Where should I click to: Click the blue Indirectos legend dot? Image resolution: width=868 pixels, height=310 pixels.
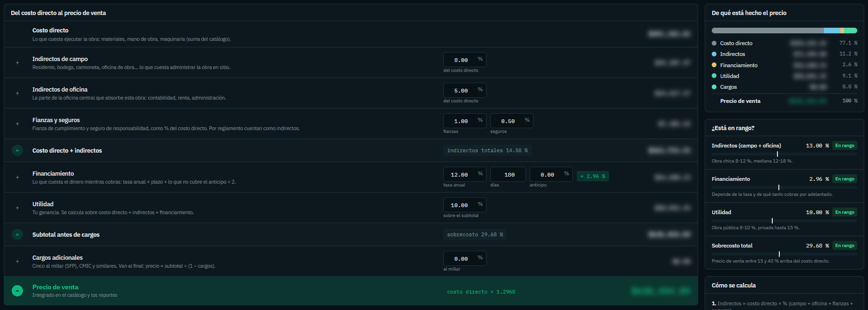point(714,54)
